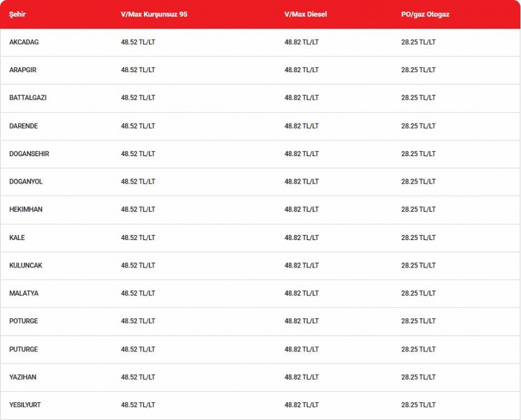The height and width of the screenshot is (420, 521).
Task: Select KULUNCAK in the city list
Action: coord(26,265)
